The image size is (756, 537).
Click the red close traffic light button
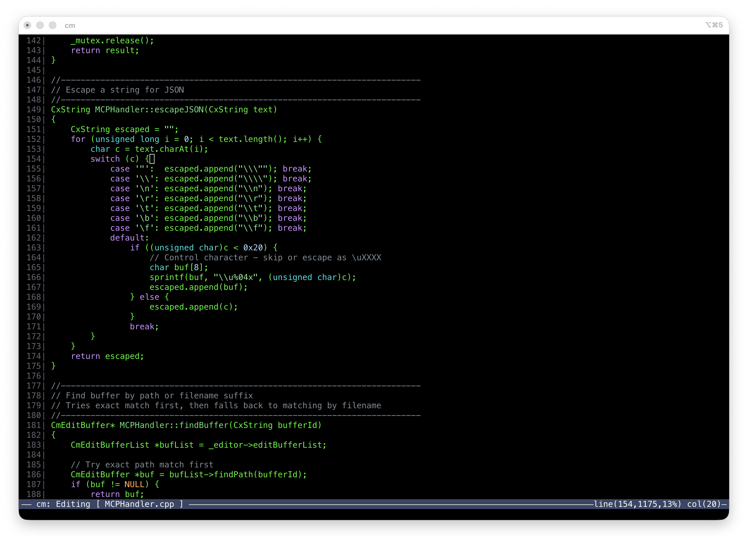coord(27,25)
